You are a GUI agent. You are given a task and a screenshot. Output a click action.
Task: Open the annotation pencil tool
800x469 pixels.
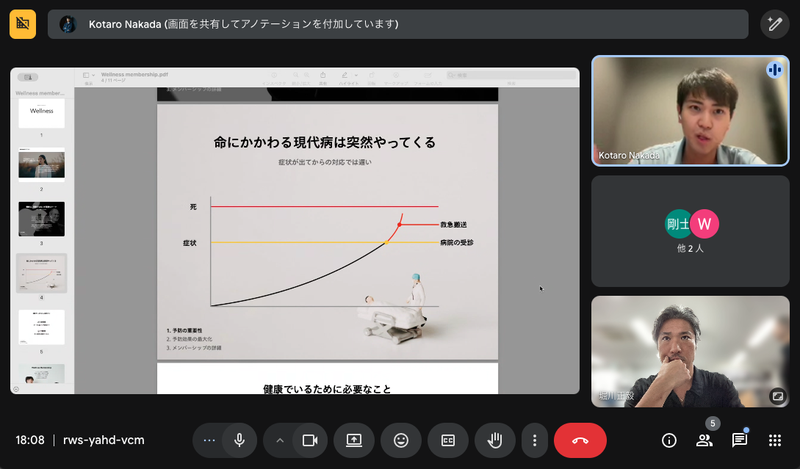tap(774, 23)
